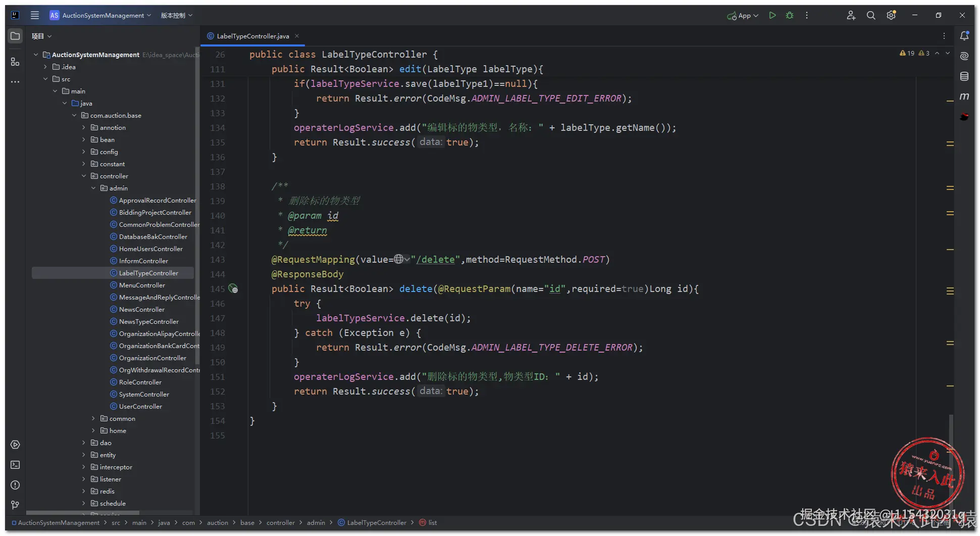Select the LabelTypeController.java editor tab
Viewport: 980px width, 536px height.
[253, 36]
